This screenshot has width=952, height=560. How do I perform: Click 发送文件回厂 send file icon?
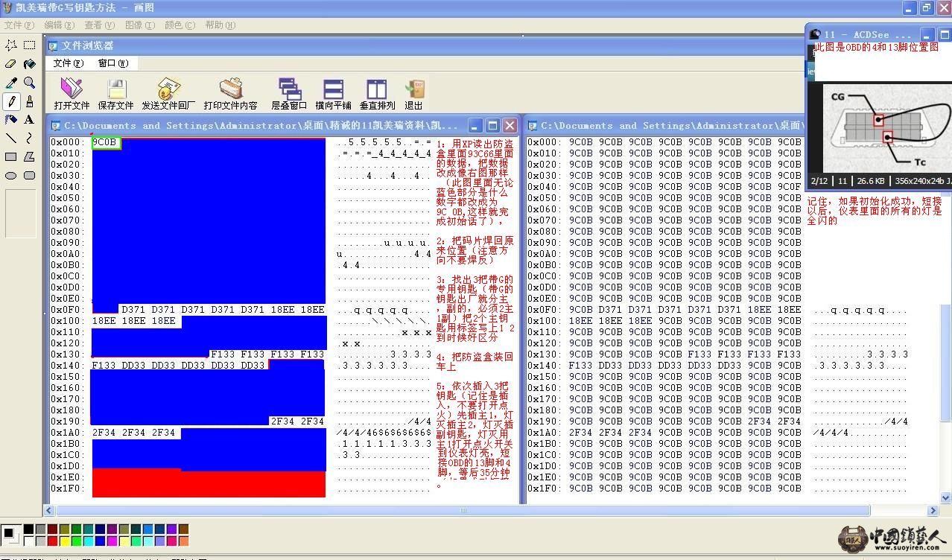(169, 94)
